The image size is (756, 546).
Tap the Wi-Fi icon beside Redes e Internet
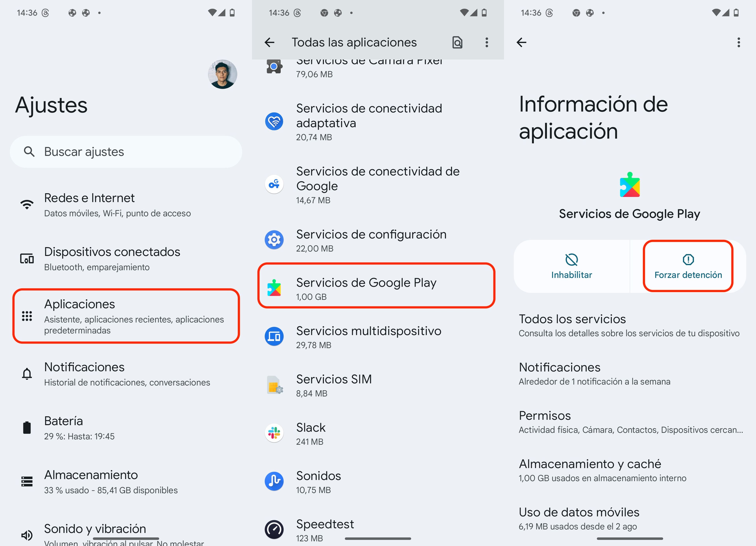click(27, 204)
